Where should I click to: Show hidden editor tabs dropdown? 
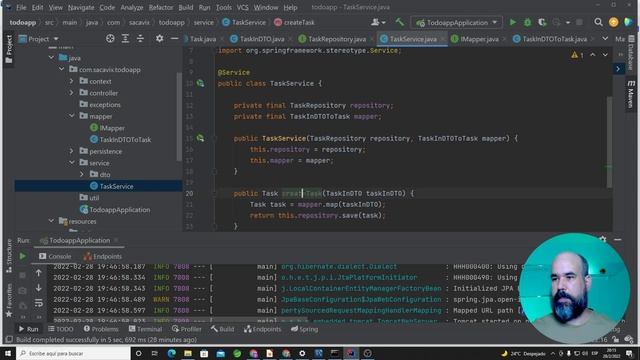pos(605,39)
